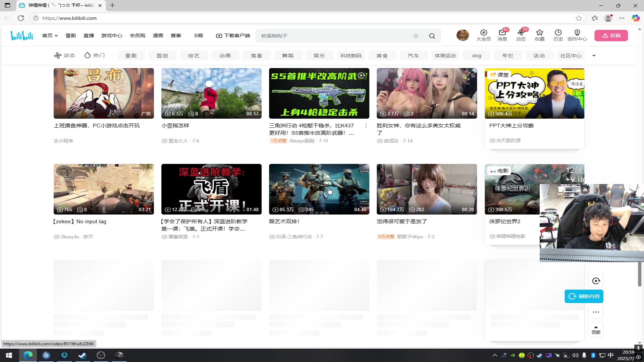Click 去小程序 link under ad

pyautogui.click(x=63, y=141)
